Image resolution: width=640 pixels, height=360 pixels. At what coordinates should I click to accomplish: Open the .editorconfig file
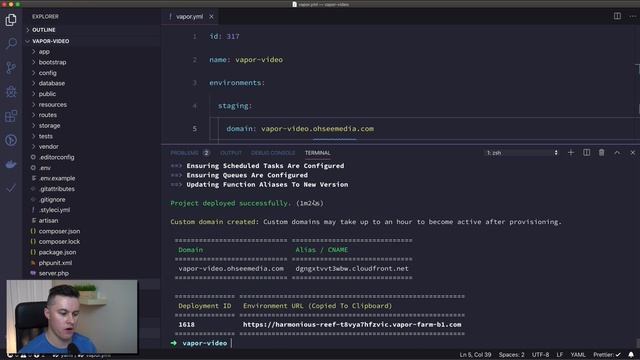56,157
